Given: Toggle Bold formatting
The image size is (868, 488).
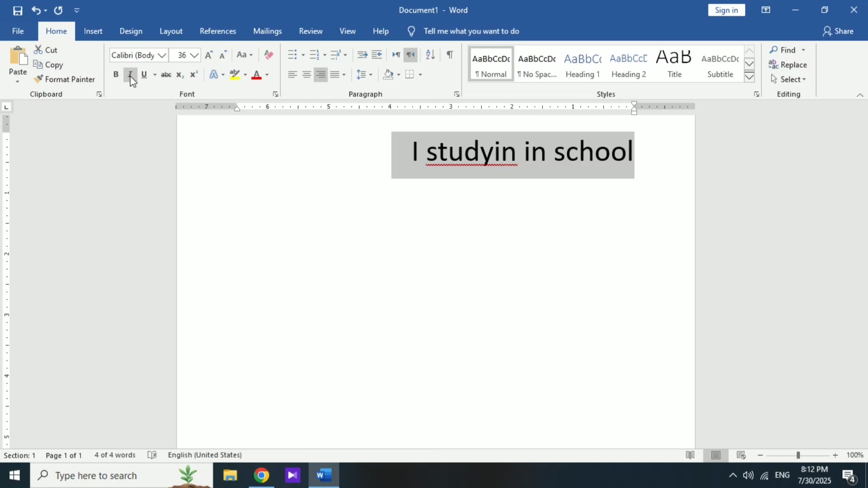Looking at the screenshot, I should click(x=116, y=75).
